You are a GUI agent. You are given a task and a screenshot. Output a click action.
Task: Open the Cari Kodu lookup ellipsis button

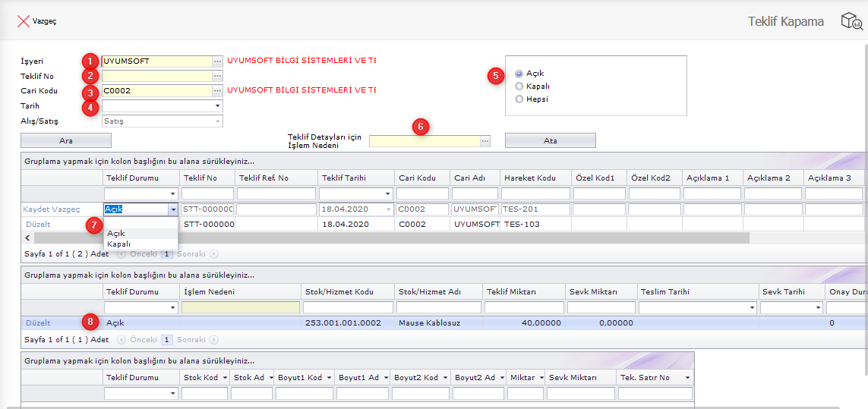[217, 91]
